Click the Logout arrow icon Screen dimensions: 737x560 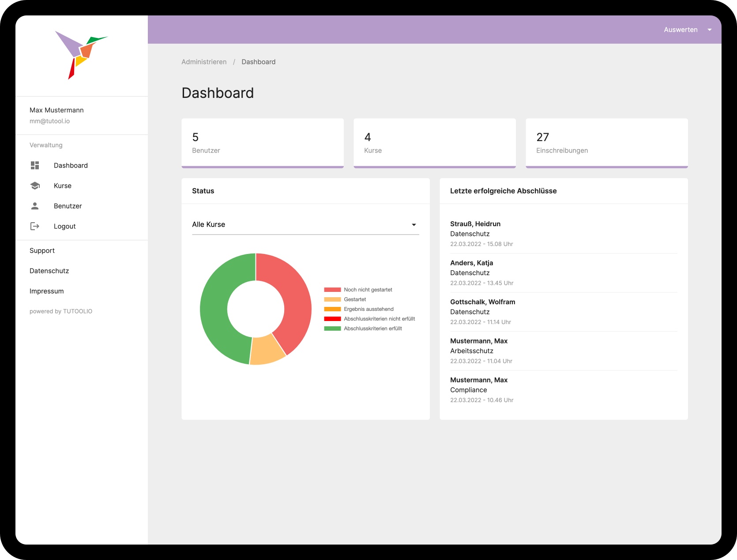[x=35, y=226]
